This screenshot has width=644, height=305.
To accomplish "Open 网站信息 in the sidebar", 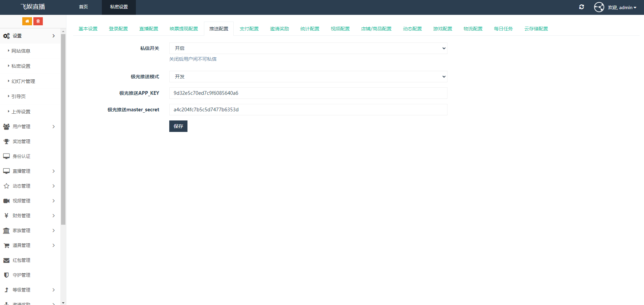I will [x=21, y=51].
